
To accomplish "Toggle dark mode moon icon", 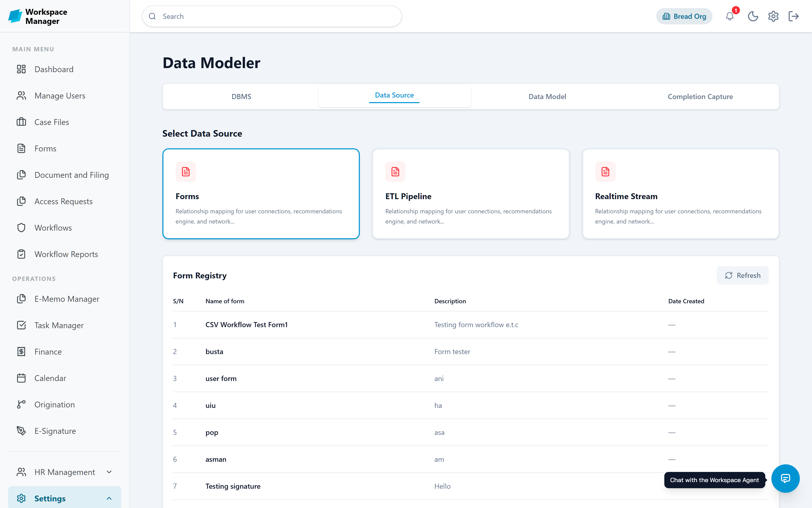I will click(x=753, y=16).
